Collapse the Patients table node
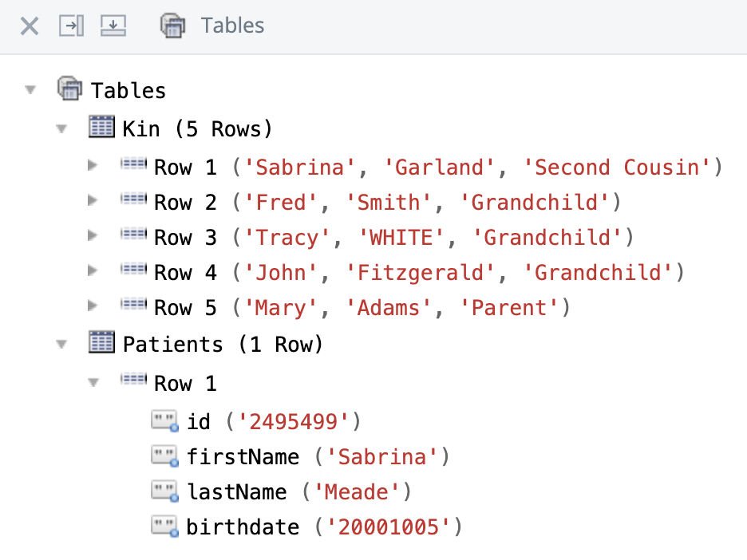The width and height of the screenshot is (747, 560). [x=62, y=345]
